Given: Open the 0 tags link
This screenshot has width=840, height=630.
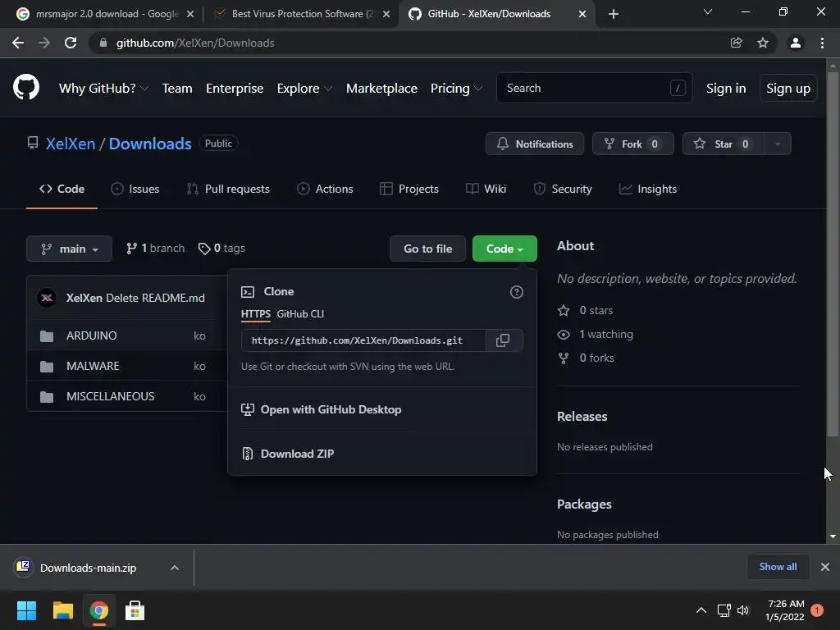Looking at the screenshot, I should (221, 248).
